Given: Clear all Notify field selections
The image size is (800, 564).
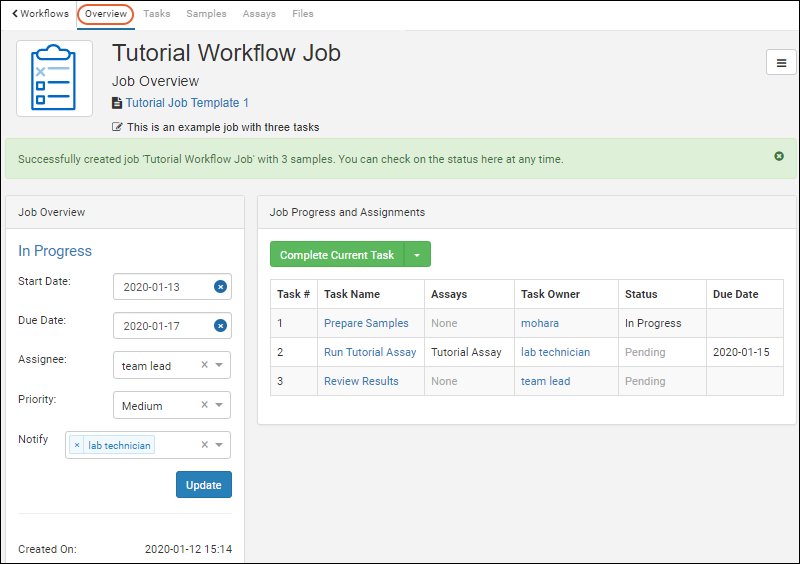Looking at the screenshot, I should point(204,445).
